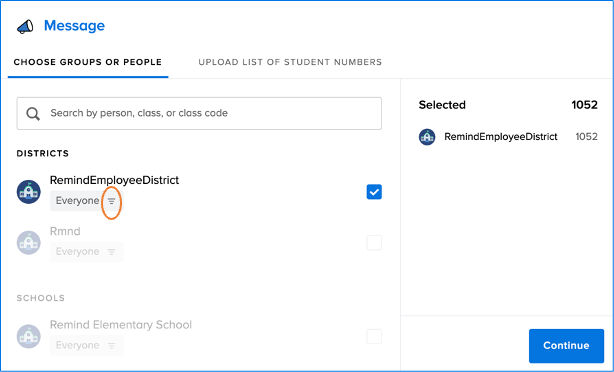Click the Selected total count 1052

coord(584,105)
